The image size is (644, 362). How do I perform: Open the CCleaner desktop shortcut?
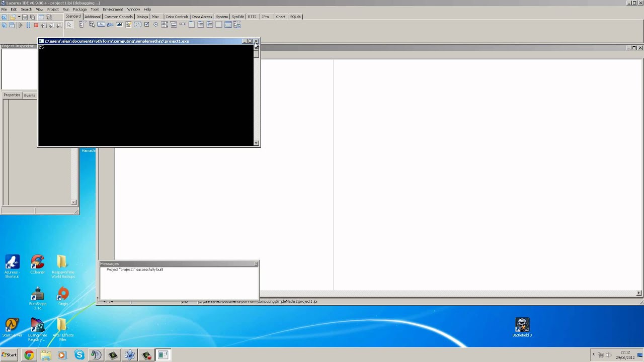pyautogui.click(x=37, y=265)
